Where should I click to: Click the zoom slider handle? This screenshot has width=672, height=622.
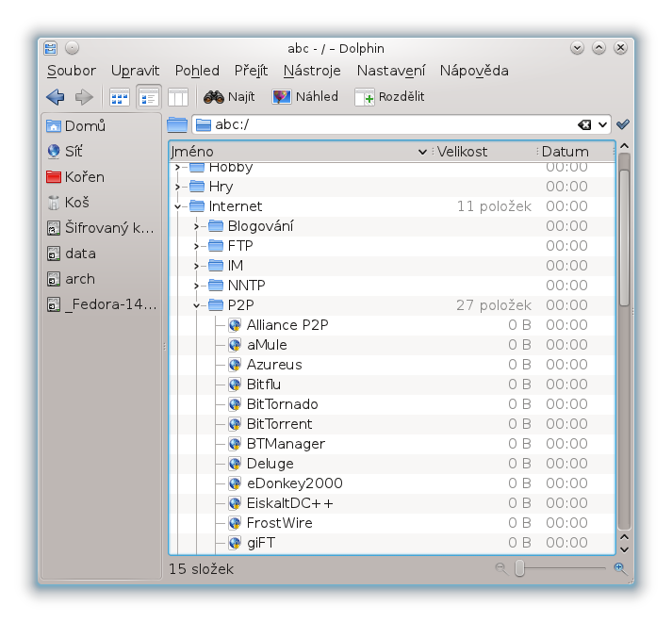click(x=520, y=568)
